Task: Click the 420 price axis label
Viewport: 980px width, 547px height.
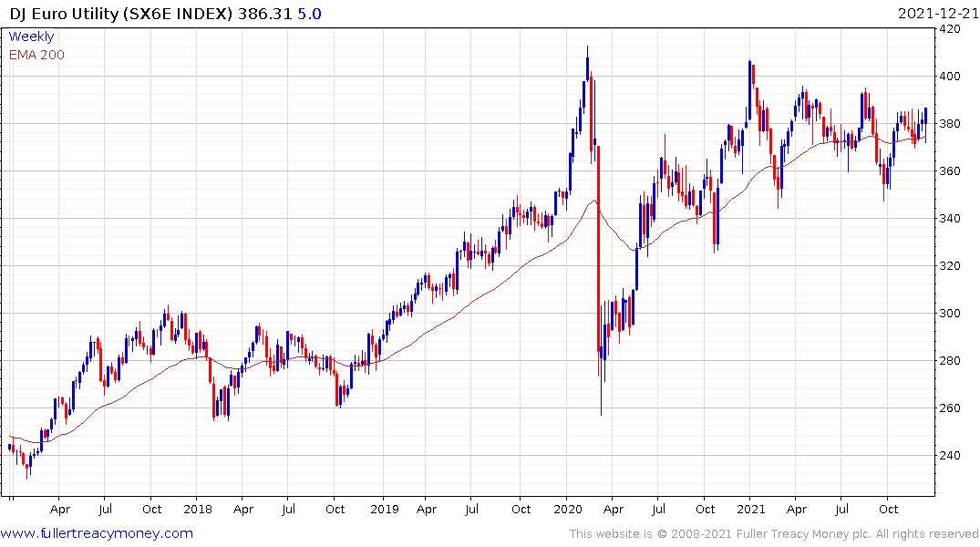Action: [950, 29]
